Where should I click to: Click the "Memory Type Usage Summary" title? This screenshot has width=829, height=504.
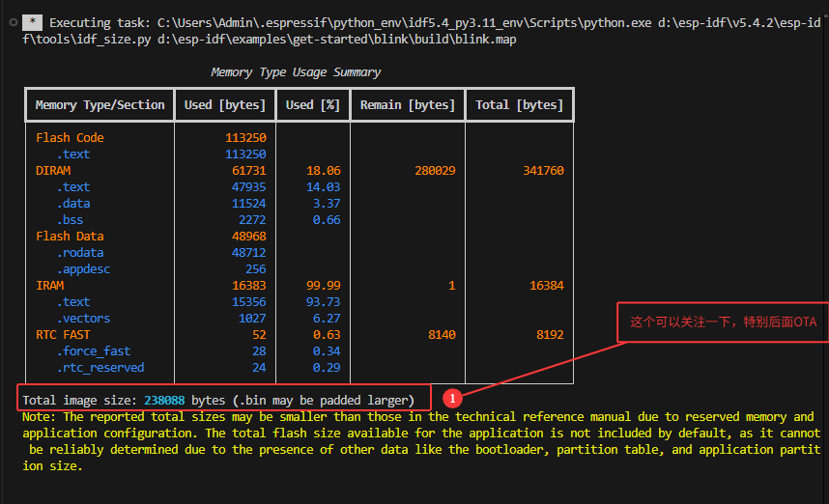pyautogui.click(x=296, y=71)
